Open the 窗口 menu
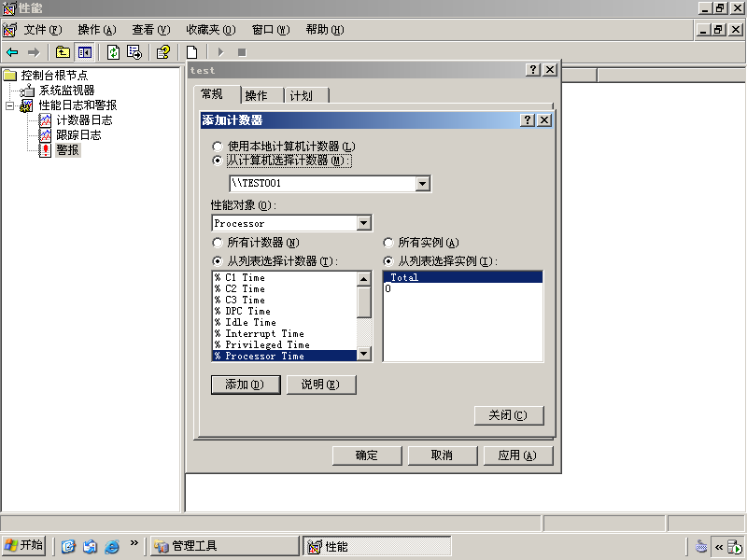The image size is (747, 560). click(x=271, y=30)
